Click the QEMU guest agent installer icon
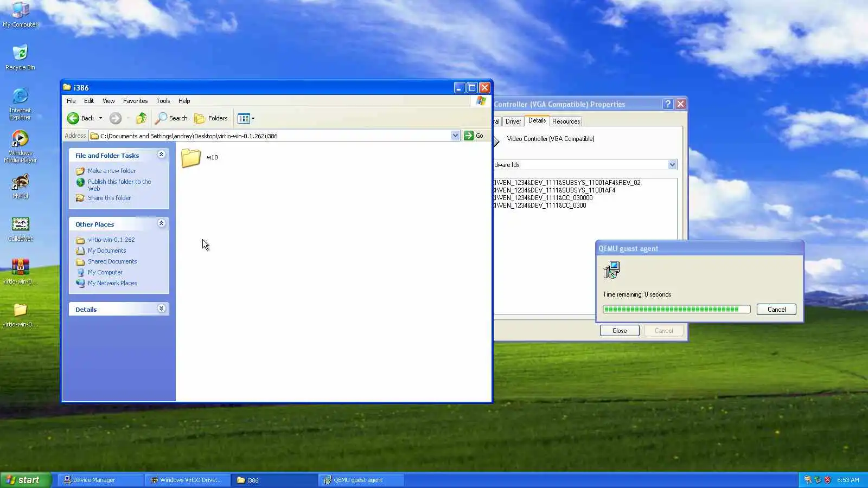Viewport: 868px width, 488px height. coord(611,270)
